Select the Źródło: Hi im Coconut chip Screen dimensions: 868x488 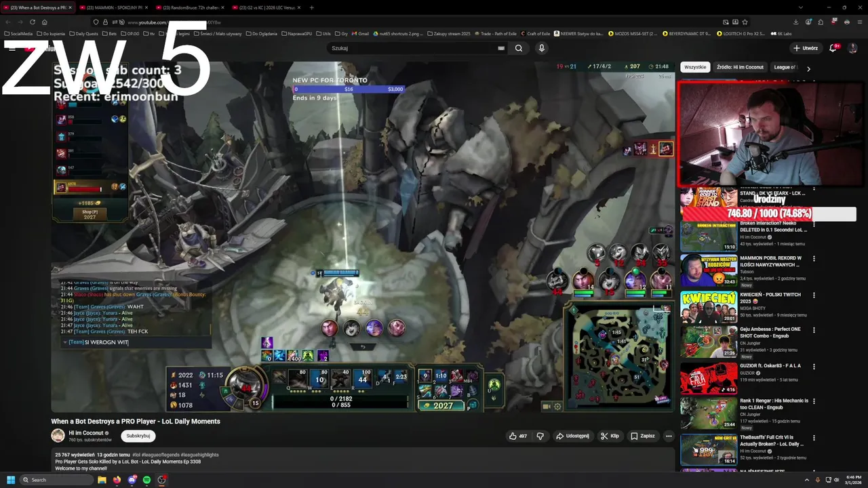coord(740,67)
